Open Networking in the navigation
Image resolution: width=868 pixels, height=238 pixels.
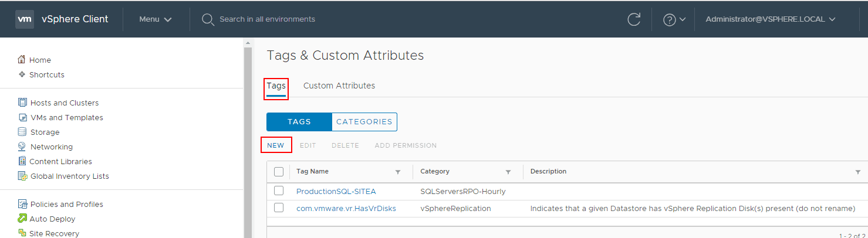(x=52, y=147)
